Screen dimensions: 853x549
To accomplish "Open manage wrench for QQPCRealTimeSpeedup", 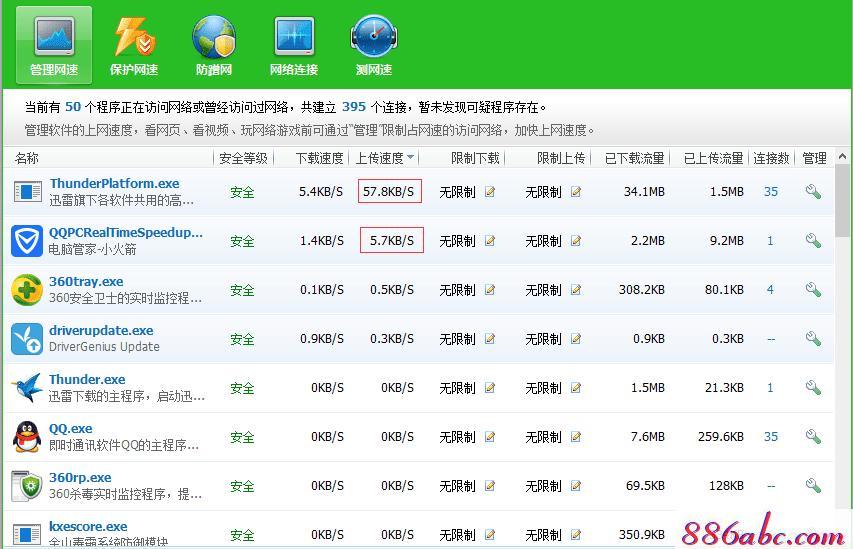I will point(813,240).
